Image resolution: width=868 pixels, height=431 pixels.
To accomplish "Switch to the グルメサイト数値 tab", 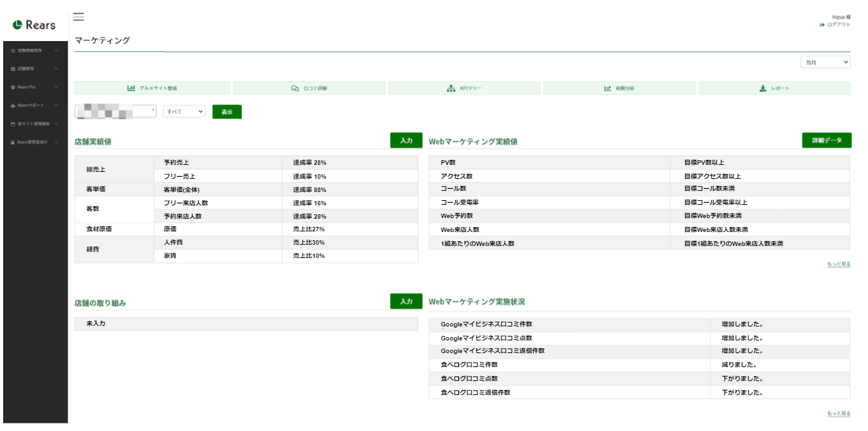I will point(152,88).
